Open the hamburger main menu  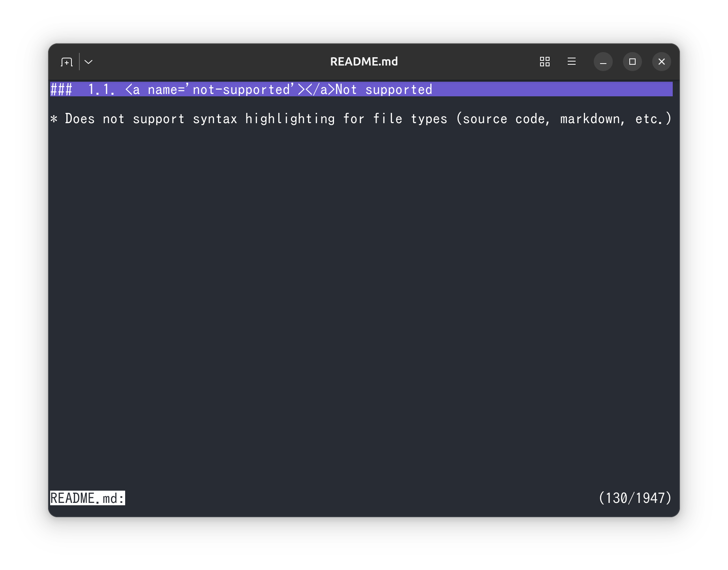[571, 62]
